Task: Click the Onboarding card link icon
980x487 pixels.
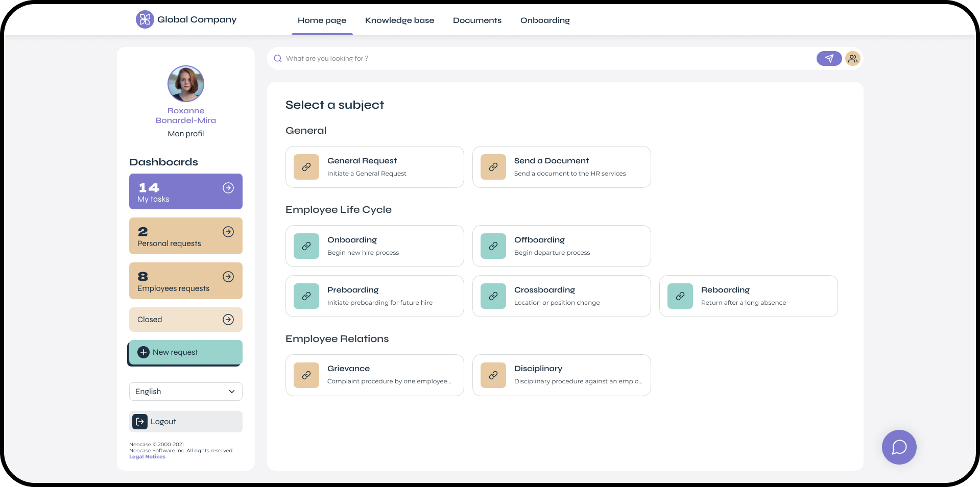Action: click(306, 246)
